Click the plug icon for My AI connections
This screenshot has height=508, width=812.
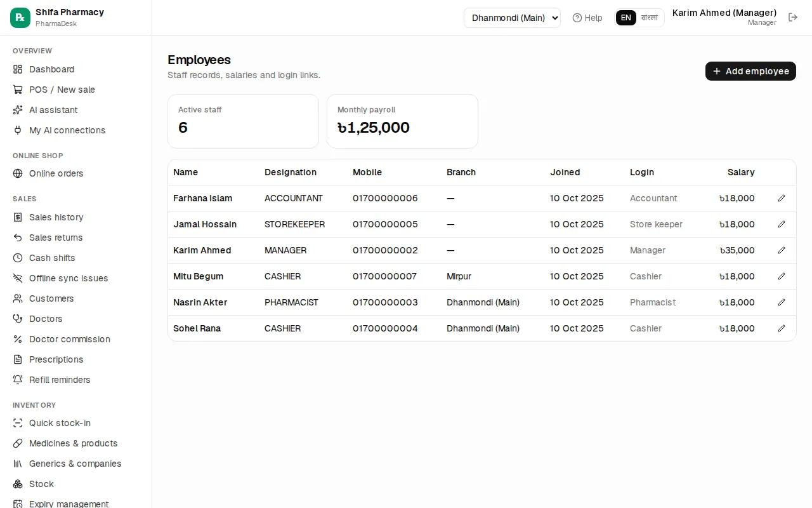click(x=18, y=130)
